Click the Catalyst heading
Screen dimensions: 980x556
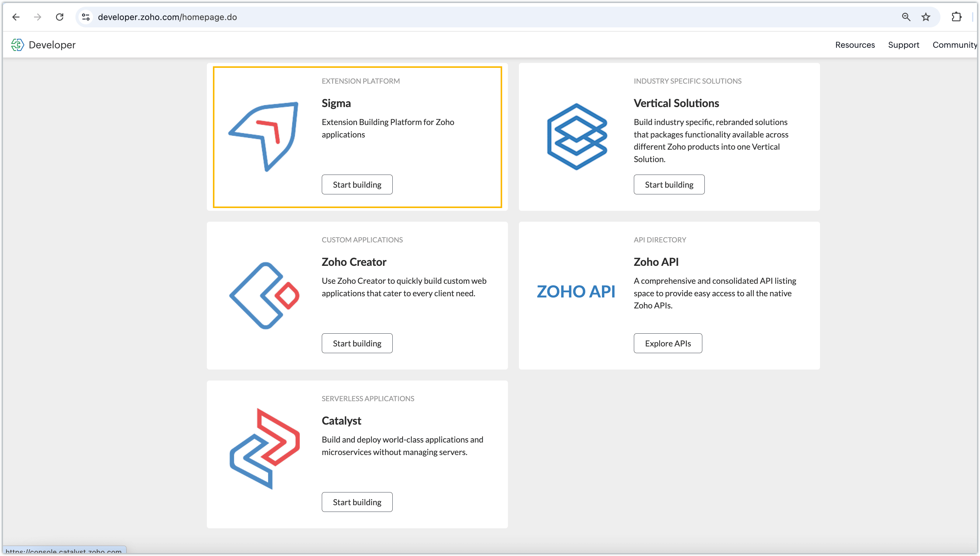341,420
